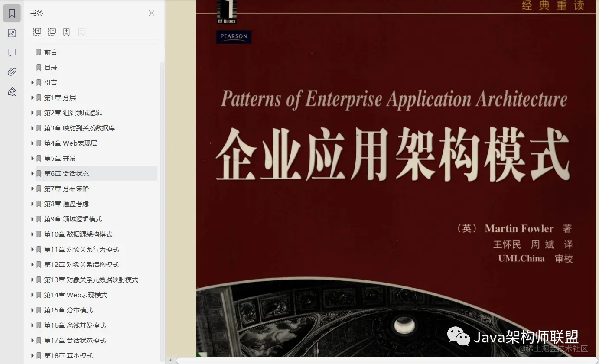
Task: Open the Bookmarks panel sidebar icon
Action: tap(12, 13)
